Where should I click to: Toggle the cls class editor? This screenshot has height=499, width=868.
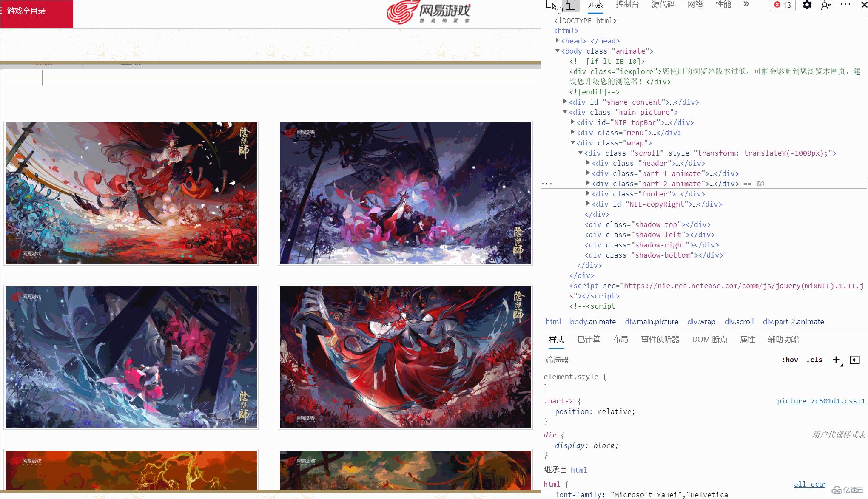(x=813, y=360)
